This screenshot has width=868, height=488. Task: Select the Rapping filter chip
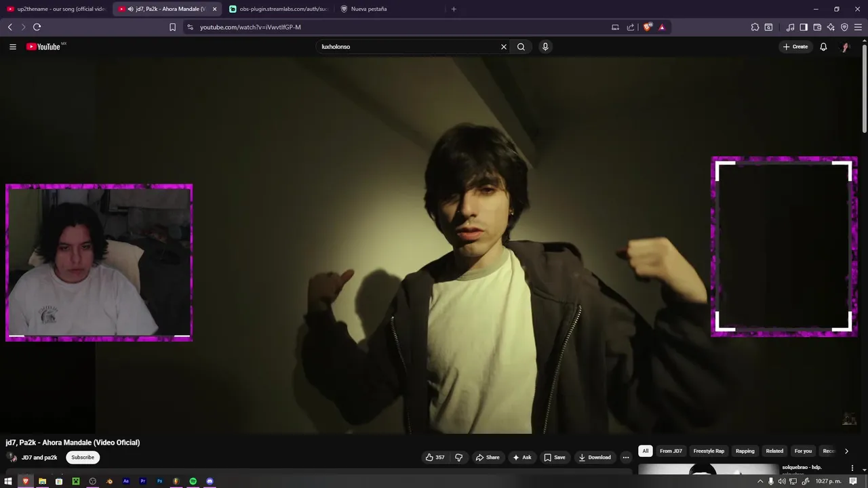tap(745, 451)
